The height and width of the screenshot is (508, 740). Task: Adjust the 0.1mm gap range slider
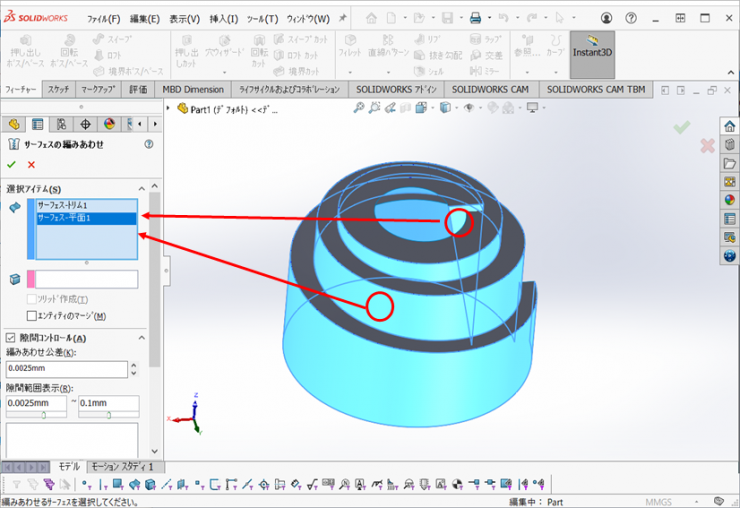[x=109, y=416]
